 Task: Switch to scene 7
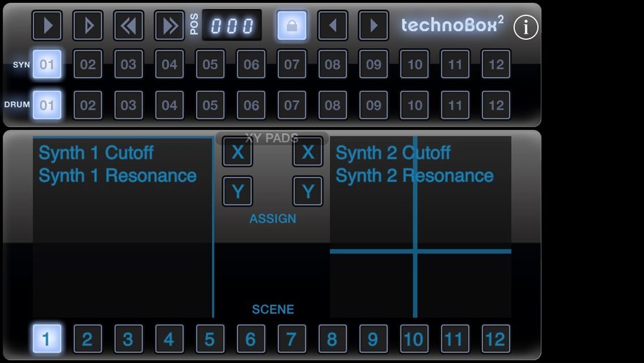point(292,339)
